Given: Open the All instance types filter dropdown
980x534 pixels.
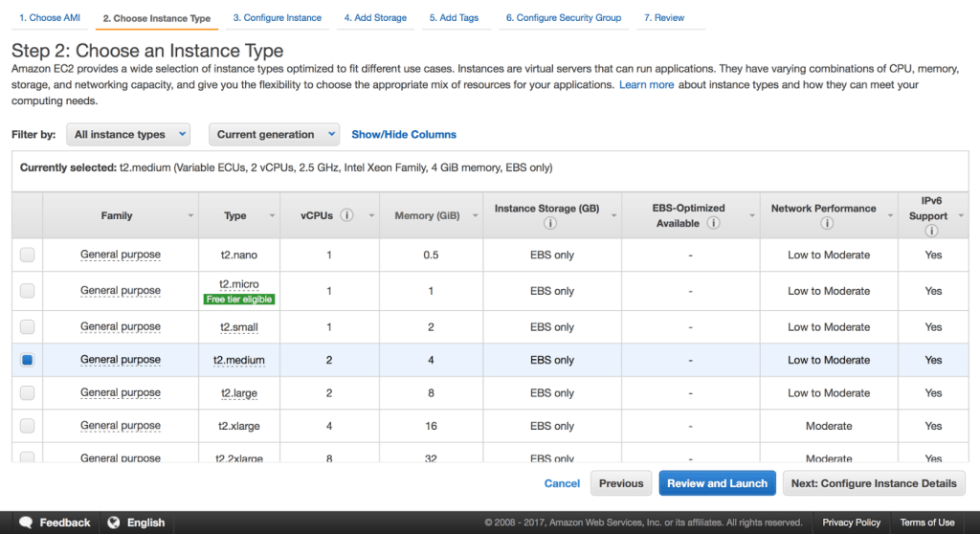Looking at the screenshot, I should coord(128,134).
